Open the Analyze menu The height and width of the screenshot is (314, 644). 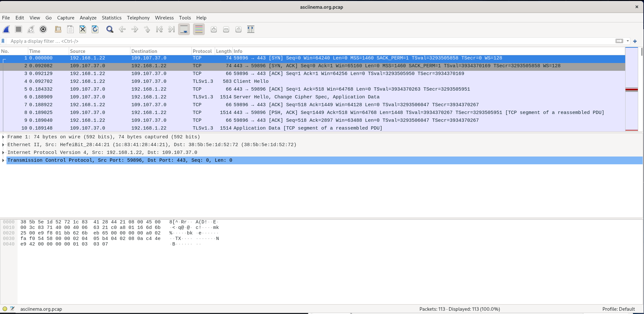pyautogui.click(x=88, y=18)
